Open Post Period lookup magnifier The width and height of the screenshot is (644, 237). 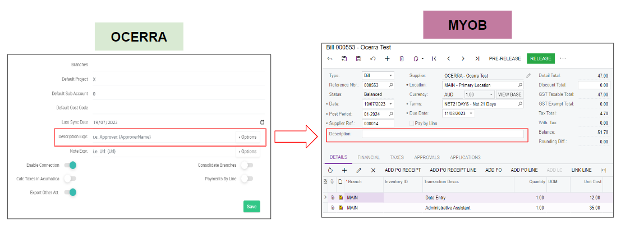point(391,113)
